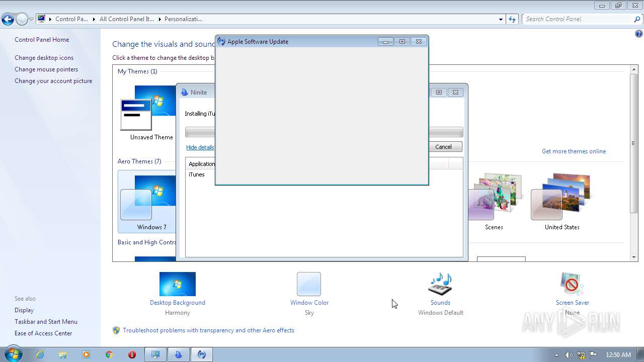This screenshot has height=362, width=644.
Task: Close the Ninite window
Action: (x=455, y=93)
